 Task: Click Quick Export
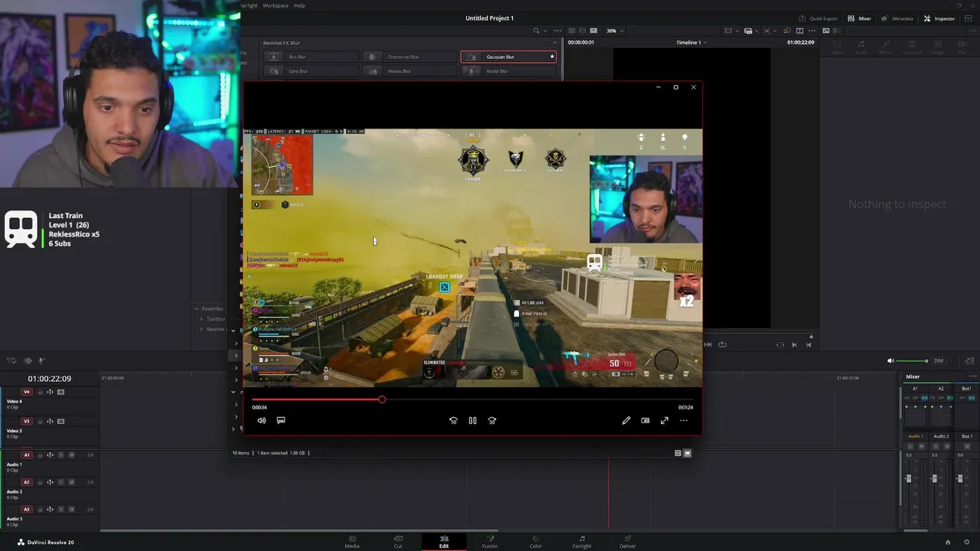(x=818, y=18)
